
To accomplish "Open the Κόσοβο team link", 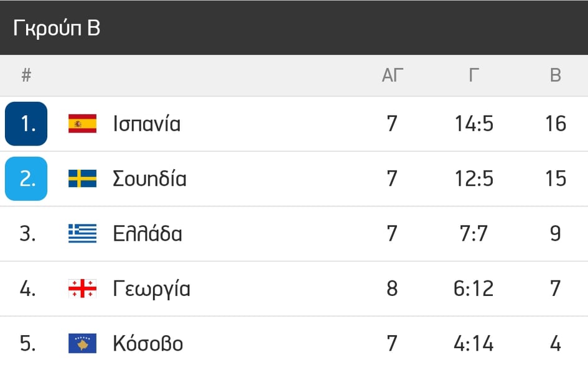I will point(147,343).
